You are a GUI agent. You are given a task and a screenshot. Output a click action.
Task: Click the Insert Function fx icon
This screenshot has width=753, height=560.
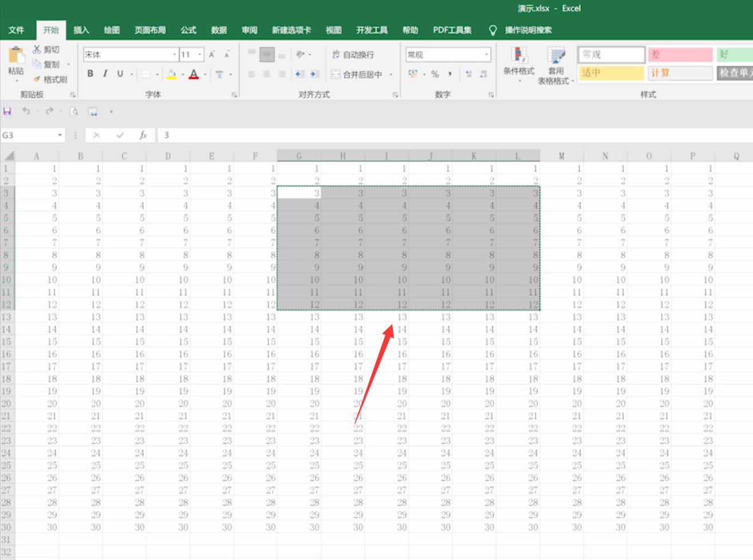click(x=143, y=135)
